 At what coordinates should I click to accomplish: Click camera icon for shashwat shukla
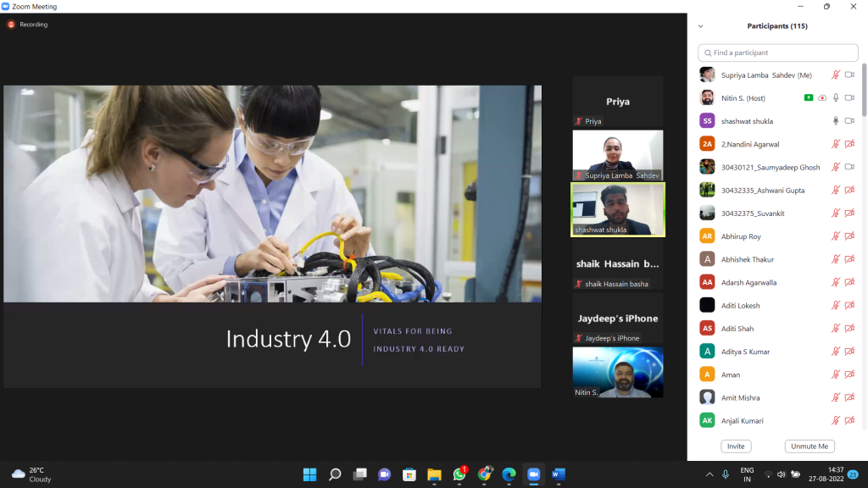coord(849,121)
